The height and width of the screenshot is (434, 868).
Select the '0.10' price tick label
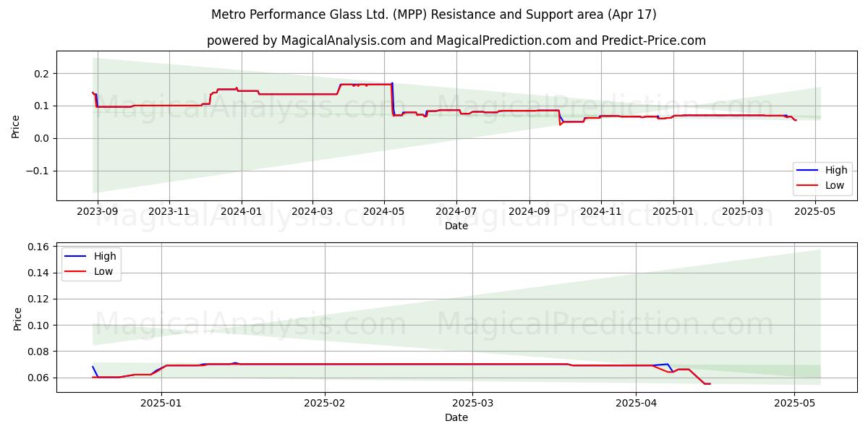pos(38,325)
